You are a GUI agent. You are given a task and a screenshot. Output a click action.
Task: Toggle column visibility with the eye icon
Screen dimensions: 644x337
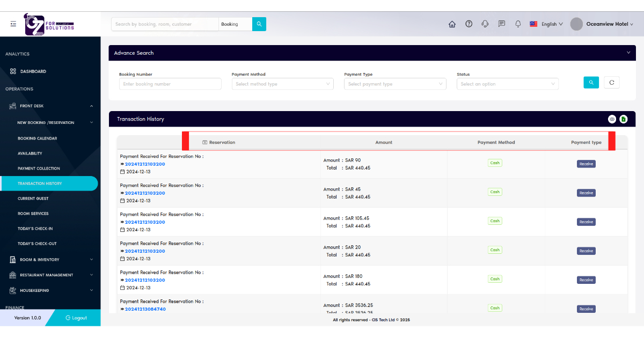[x=612, y=119]
